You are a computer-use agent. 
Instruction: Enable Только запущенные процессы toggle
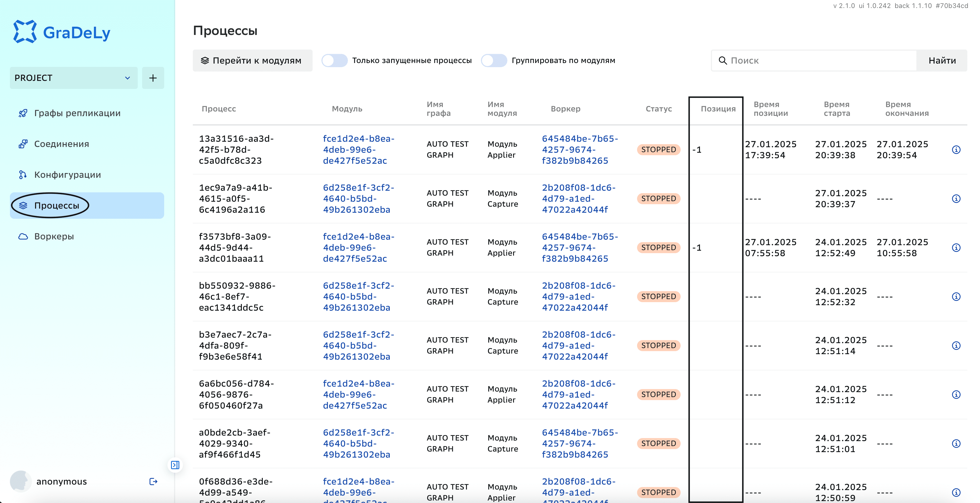coord(334,61)
